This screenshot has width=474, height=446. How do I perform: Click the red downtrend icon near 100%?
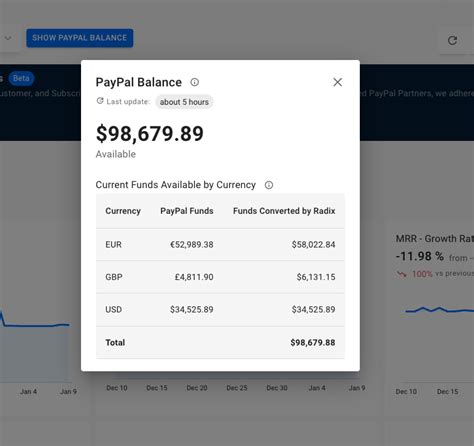coord(402,274)
